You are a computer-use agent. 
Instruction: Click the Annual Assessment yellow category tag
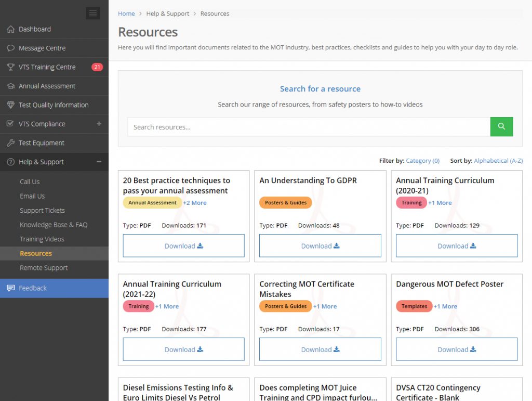(152, 203)
